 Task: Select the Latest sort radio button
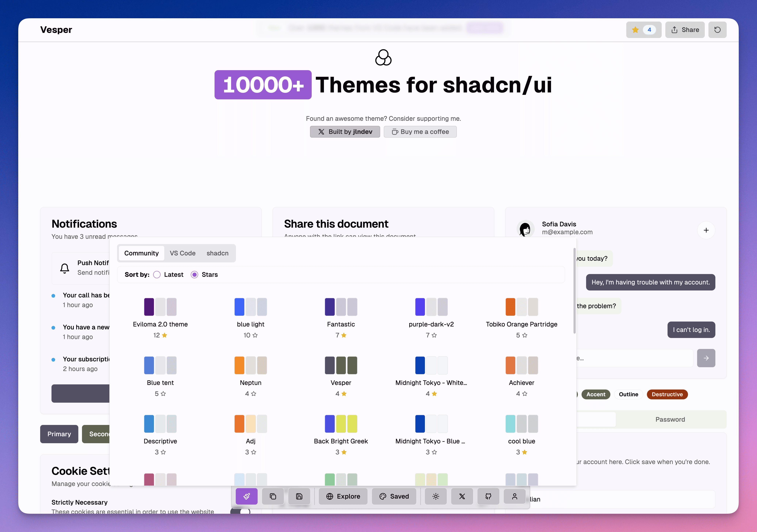(x=157, y=274)
